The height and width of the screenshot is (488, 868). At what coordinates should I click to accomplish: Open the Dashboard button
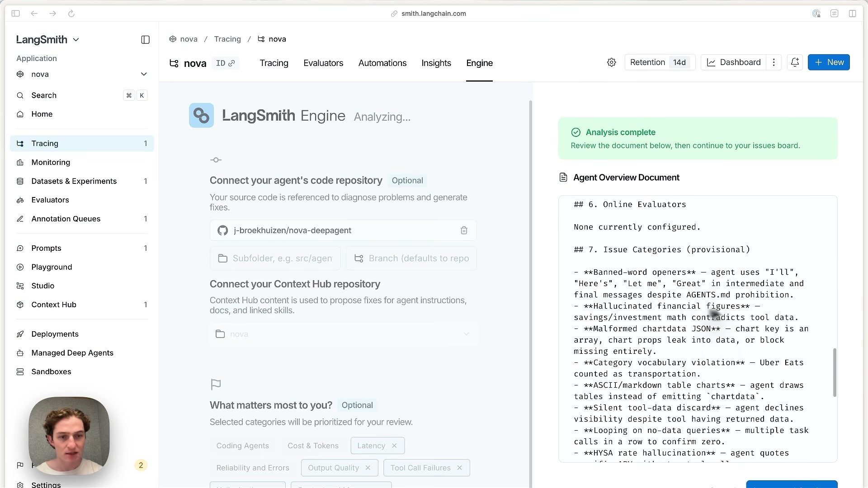(x=733, y=62)
